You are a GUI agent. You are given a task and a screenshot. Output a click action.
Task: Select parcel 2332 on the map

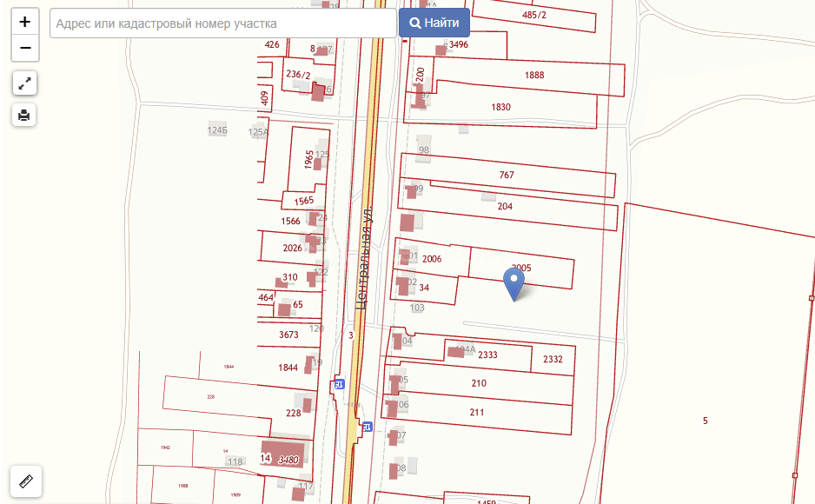553,360
